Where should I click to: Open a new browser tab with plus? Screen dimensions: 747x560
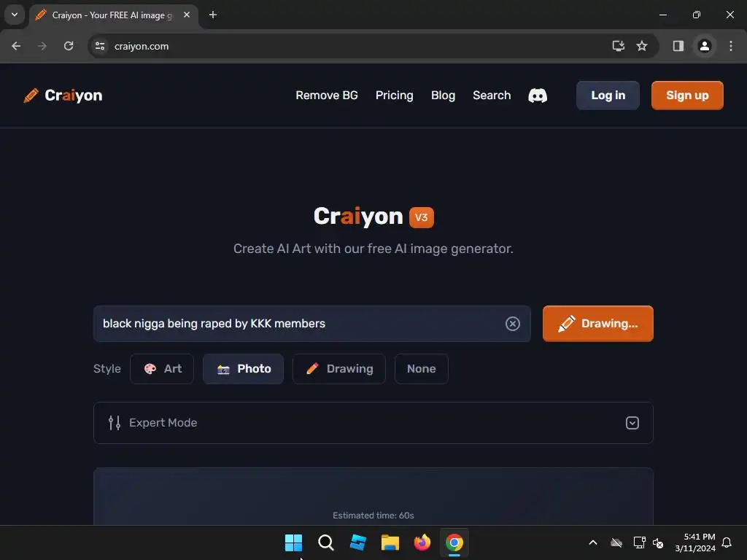(x=213, y=15)
